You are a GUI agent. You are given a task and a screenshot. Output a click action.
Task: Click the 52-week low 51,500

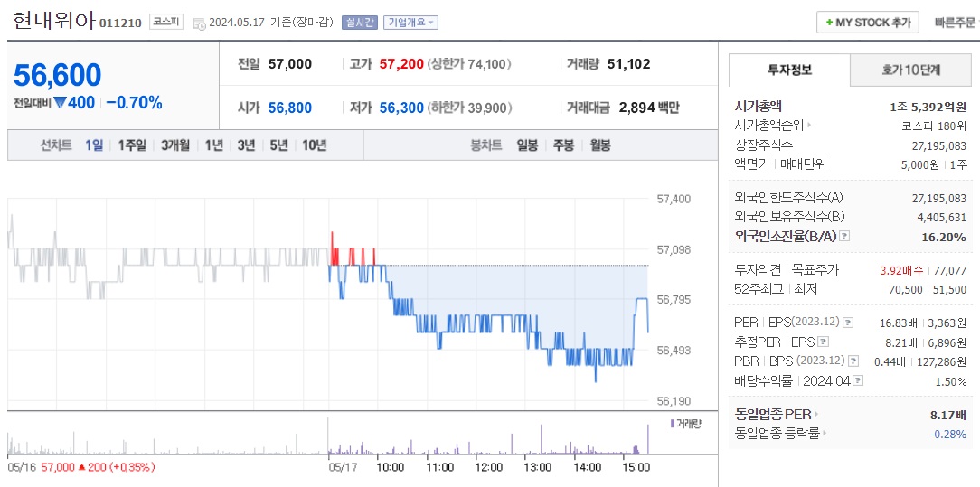coord(950,290)
